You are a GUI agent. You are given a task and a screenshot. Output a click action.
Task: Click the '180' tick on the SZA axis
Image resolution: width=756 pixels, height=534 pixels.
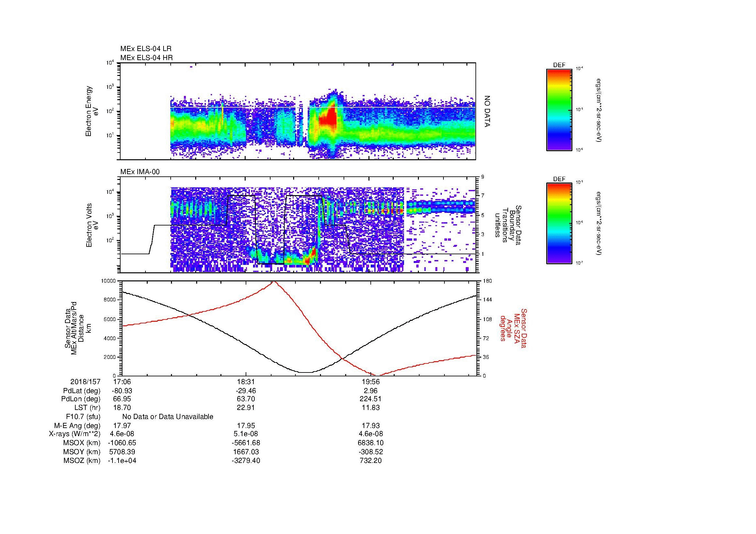point(487,281)
